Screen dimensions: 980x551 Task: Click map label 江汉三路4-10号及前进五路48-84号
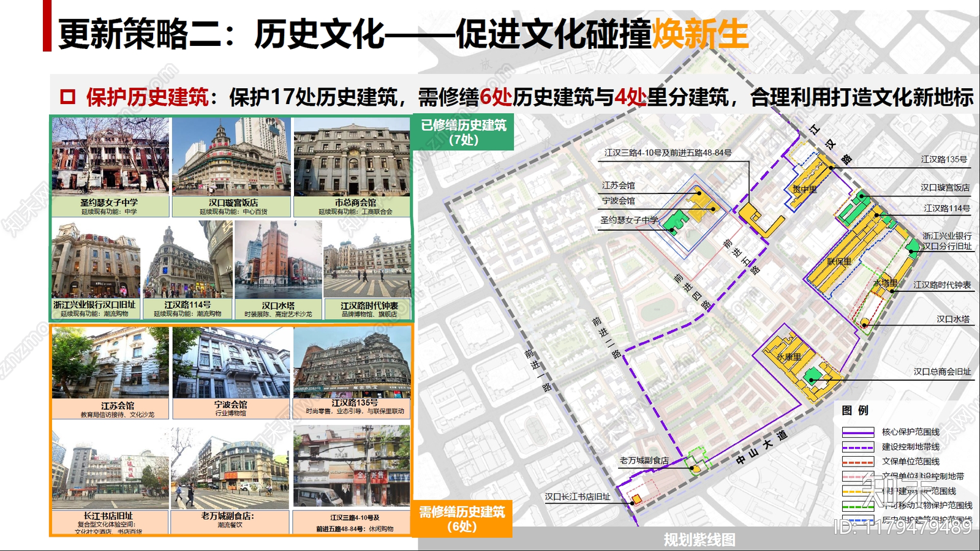click(668, 153)
